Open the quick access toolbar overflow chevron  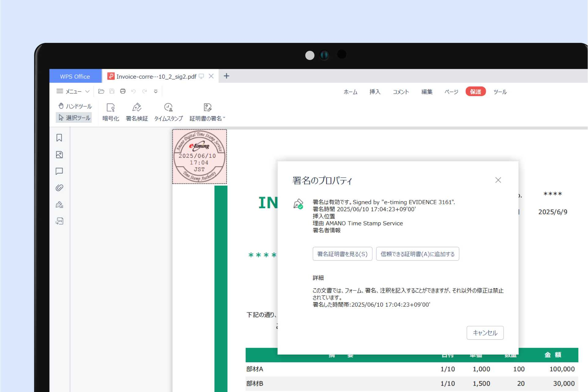tap(156, 91)
